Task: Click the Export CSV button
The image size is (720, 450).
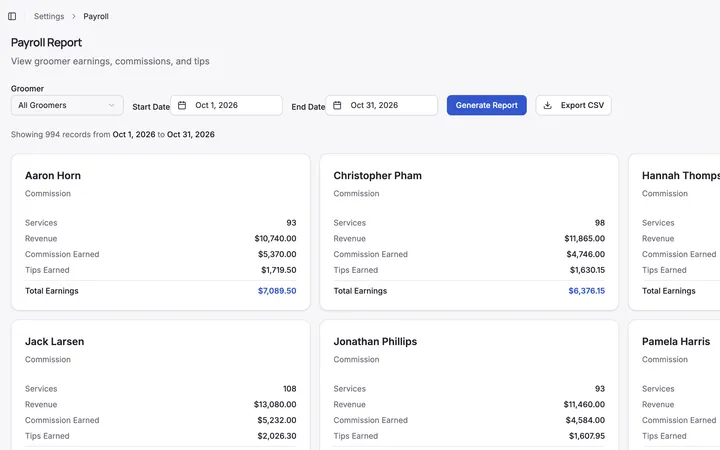Action: 574,105
